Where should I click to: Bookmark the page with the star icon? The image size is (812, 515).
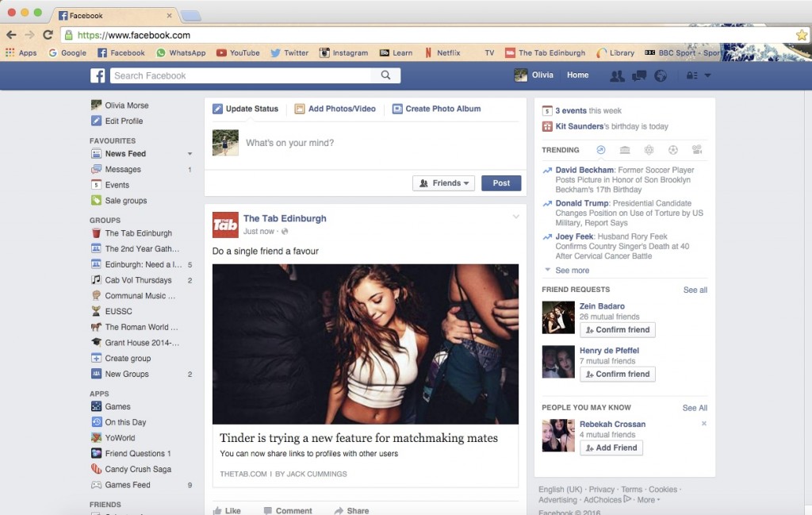802,35
